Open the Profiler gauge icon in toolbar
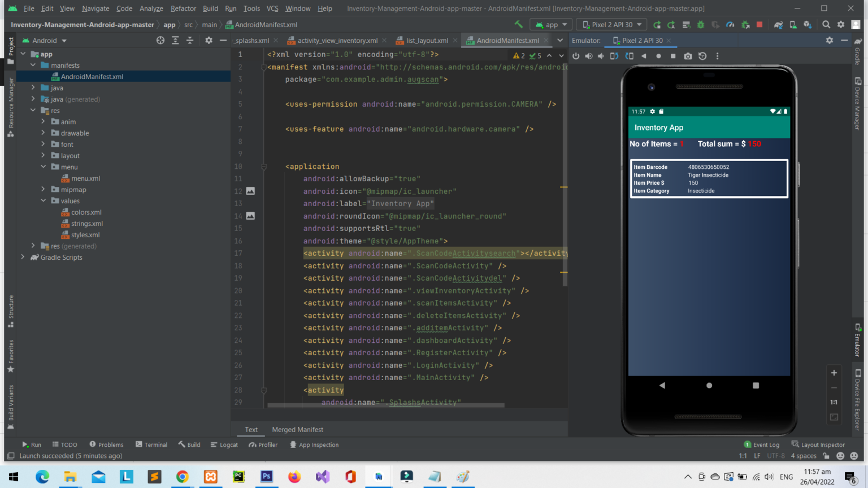This screenshot has width=868, height=488. [x=730, y=25]
